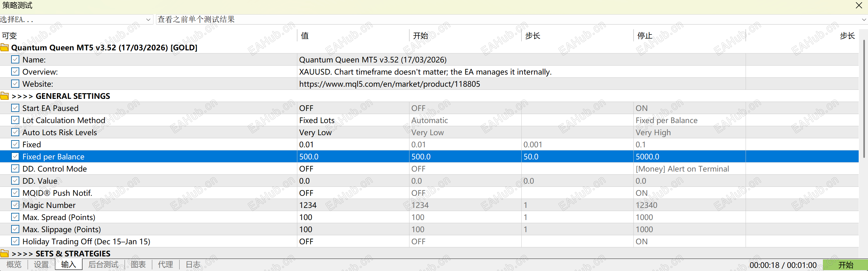Toggle the checkbox for the Fixed row
This screenshot has width=868, height=271.
[x=15, y=145]
